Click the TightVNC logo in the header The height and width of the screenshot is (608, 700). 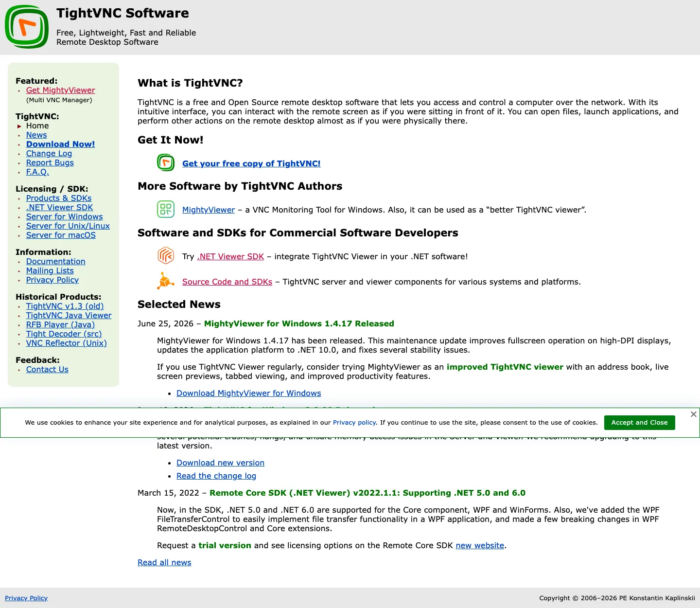coord(27,27)
